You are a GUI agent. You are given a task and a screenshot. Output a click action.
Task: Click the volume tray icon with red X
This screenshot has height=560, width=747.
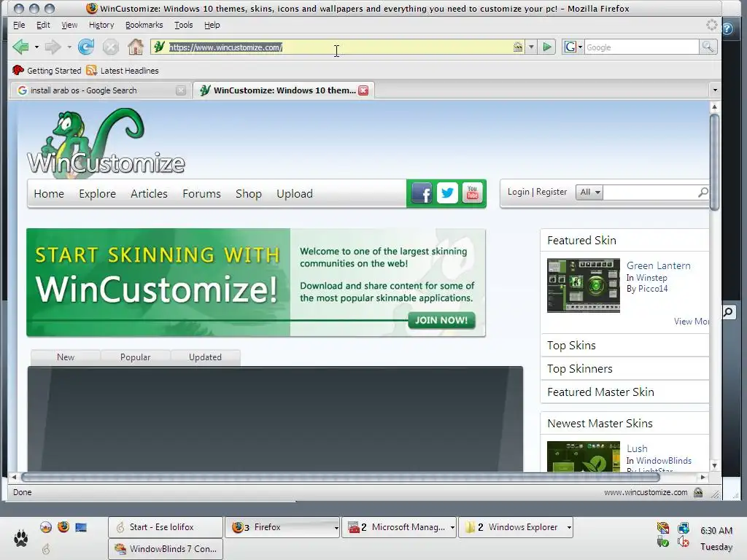[x=683, y=542]
